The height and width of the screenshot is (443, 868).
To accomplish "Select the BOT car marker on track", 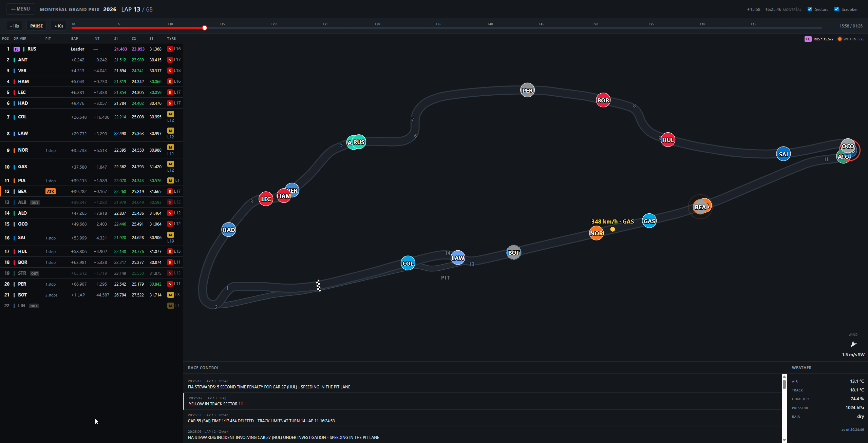I will tap(514, 252).
